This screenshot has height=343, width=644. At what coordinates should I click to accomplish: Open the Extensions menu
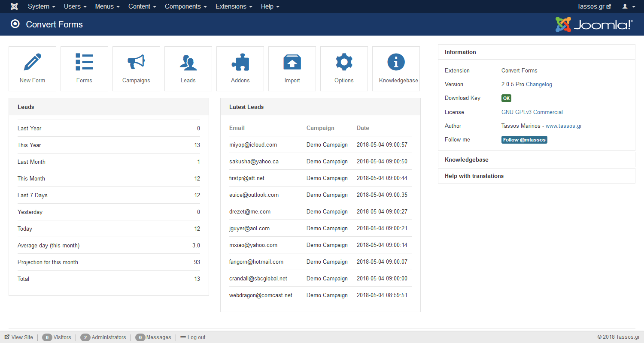pyautogui.click(x=234, y=6)
